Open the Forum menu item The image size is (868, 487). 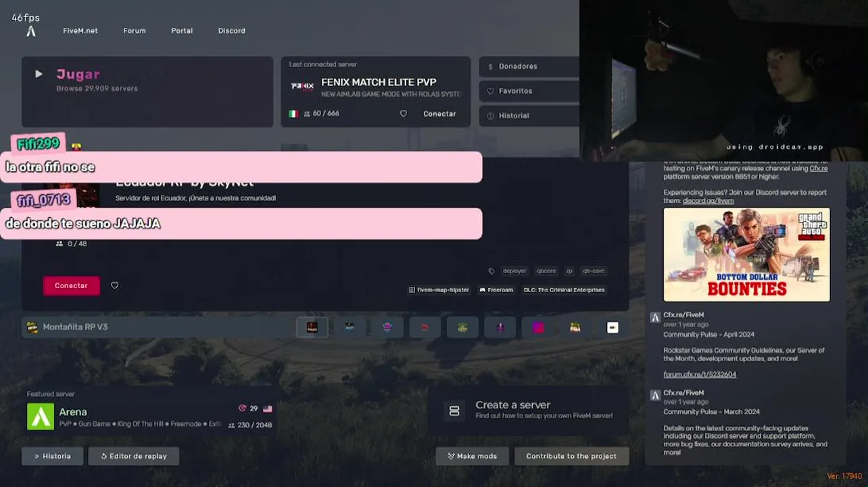click(x=135, y=31)
